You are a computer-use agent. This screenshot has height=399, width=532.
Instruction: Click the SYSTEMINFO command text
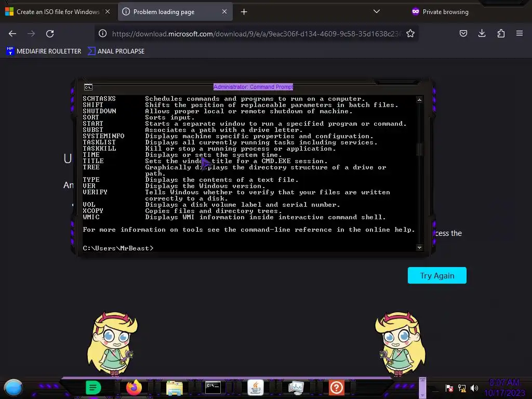[103, 136]
